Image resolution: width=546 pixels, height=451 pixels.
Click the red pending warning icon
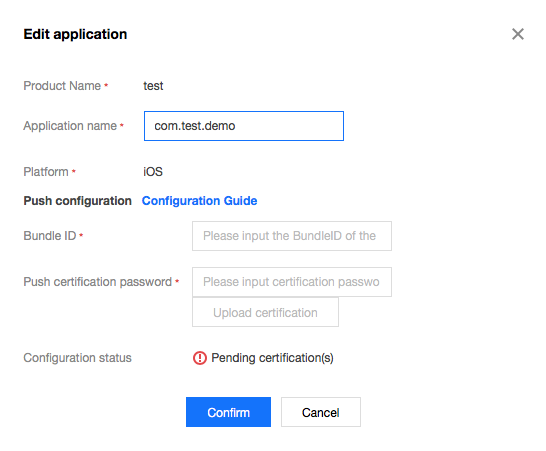coord(200,358)
